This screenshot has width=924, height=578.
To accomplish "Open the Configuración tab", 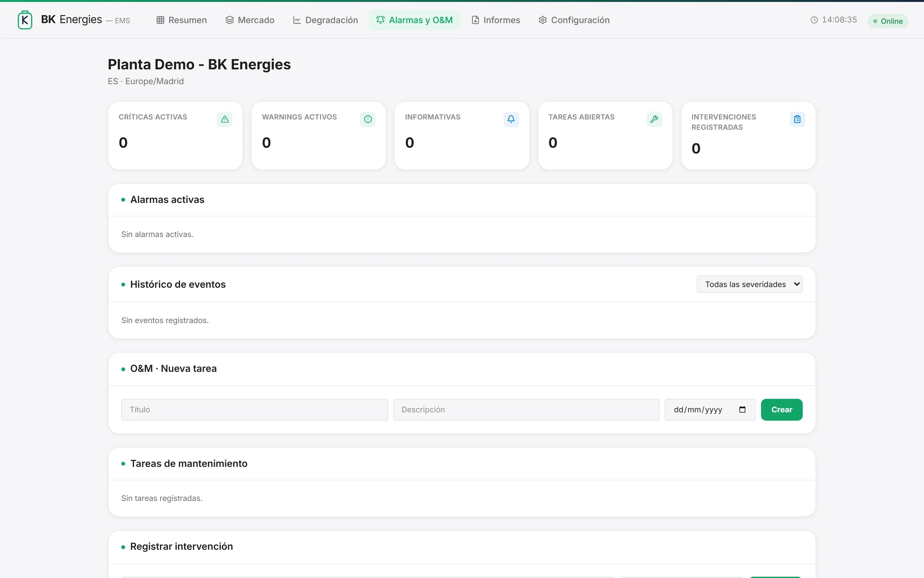I will point(574,20).
